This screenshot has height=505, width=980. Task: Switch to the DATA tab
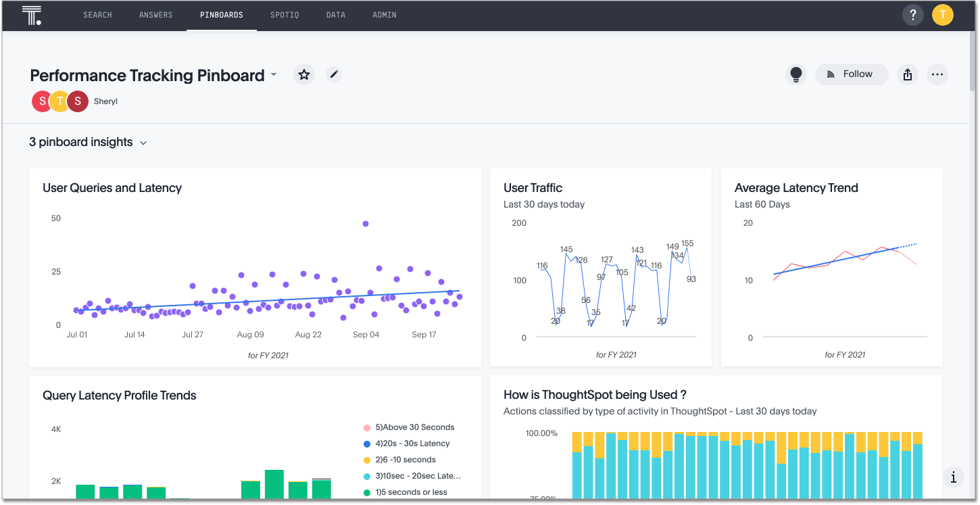(x=336, y=14)
